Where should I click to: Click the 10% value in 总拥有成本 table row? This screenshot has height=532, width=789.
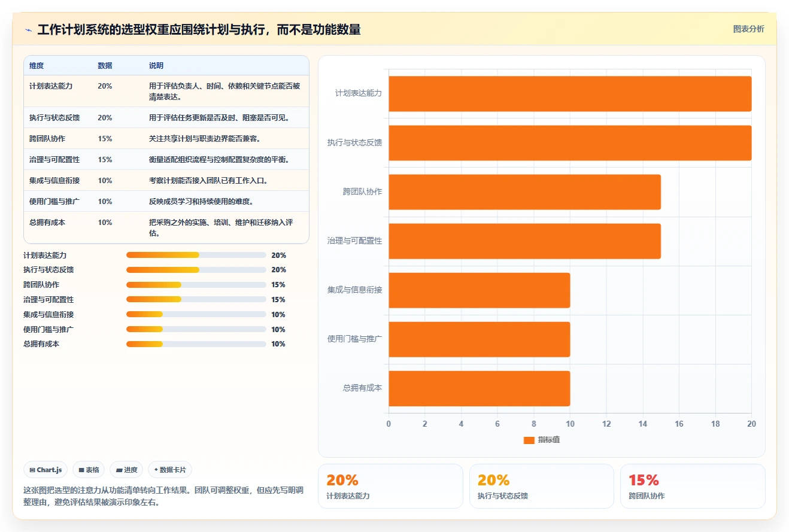(105, 223)
